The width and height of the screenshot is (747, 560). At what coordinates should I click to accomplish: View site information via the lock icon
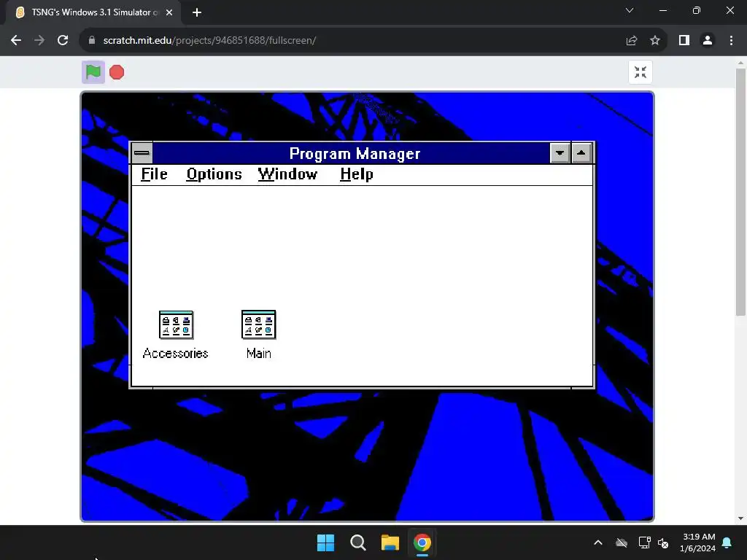pos(92,41)
